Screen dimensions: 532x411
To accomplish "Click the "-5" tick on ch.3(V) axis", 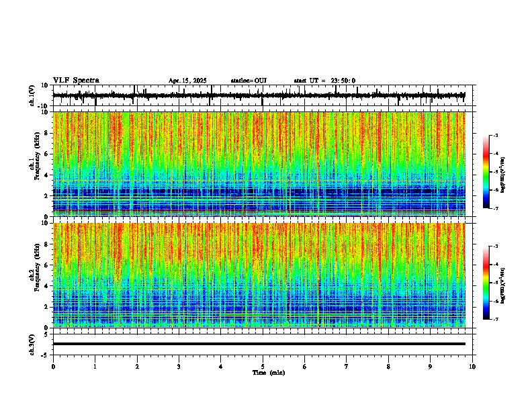I will [x=45, y=355].
